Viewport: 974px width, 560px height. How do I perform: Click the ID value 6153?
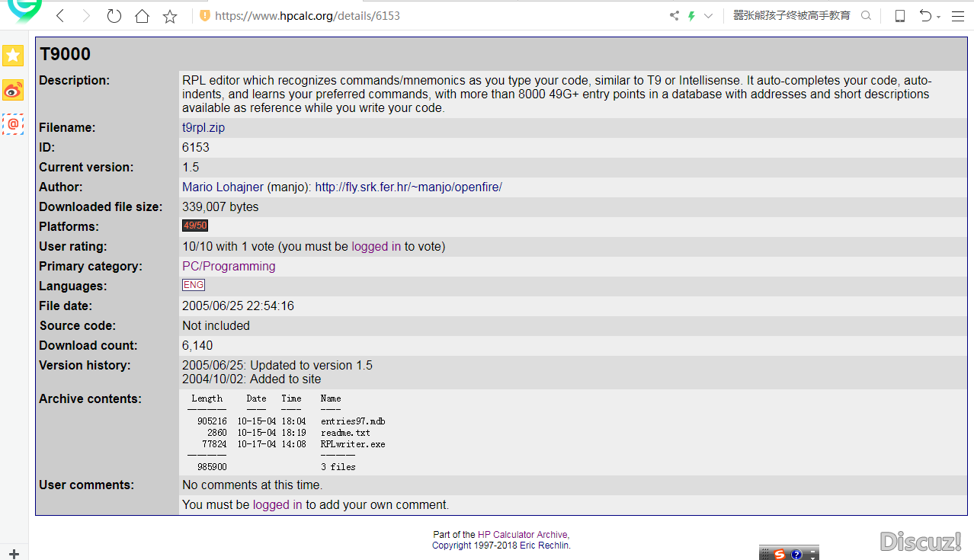coord(196,148)
